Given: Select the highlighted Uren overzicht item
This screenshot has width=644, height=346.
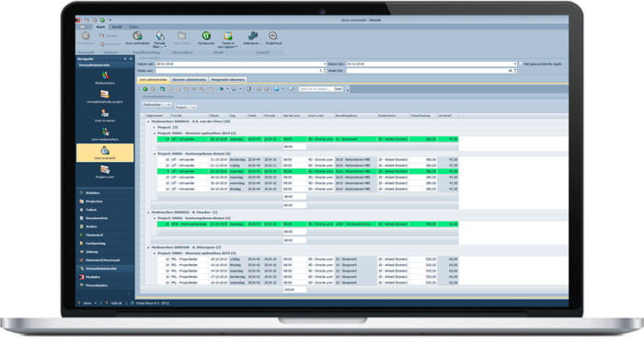Looking at the screenshot, I should pyautogui.click(x=105, y=153).
